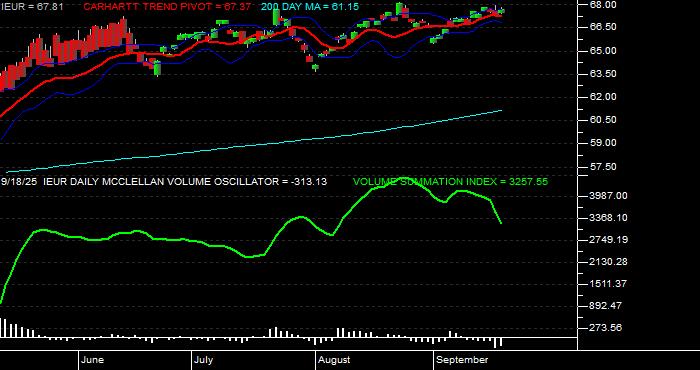
Task: Click the 57.50 price axis value
Action: (x=604, y=166)
